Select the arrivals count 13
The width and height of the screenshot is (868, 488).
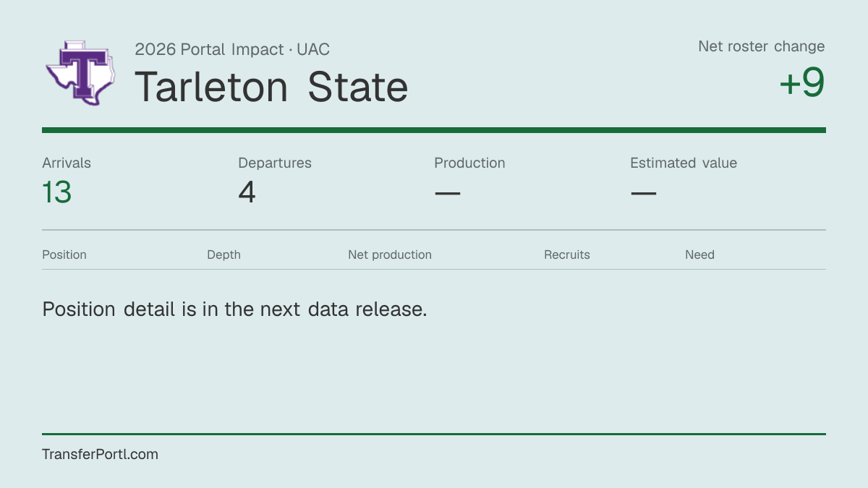pos(57,192)
